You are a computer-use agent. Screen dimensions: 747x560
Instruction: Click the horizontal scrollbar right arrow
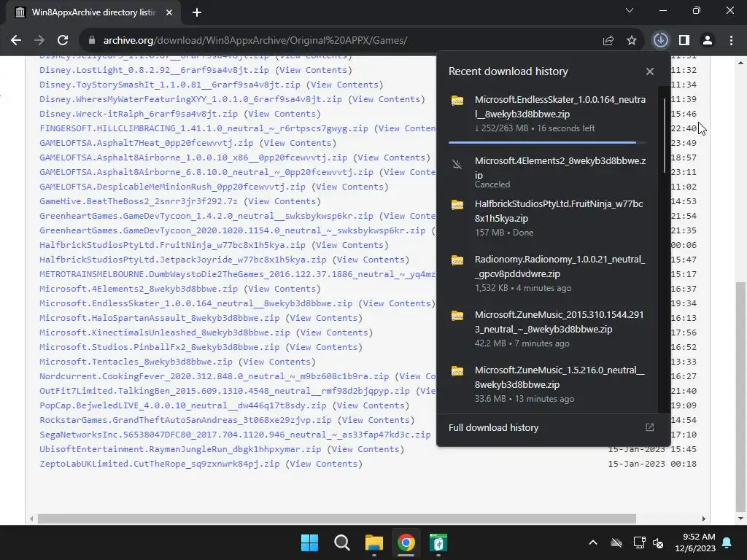pos(704,518)
